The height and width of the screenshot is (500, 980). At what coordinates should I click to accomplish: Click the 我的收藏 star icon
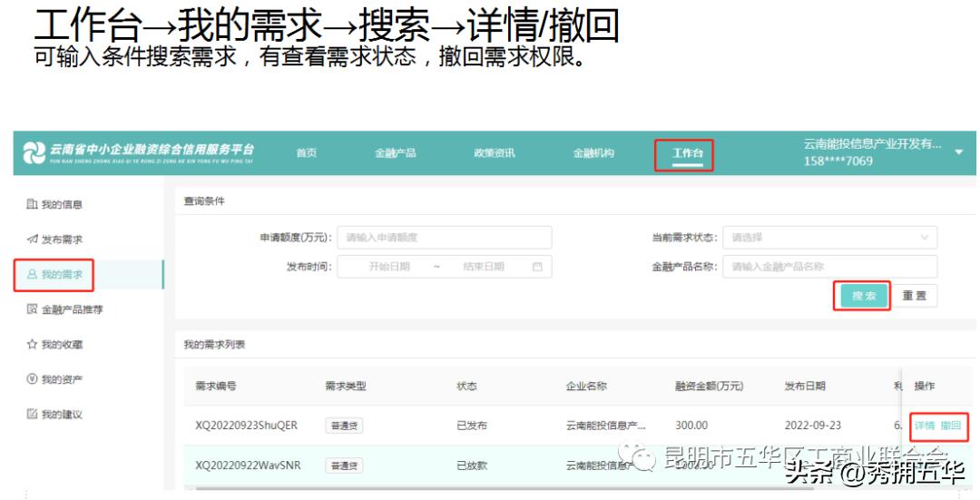click(32, 345)
